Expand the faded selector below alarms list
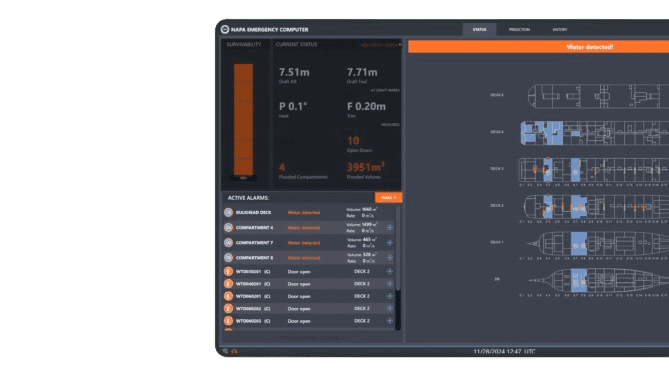Screen dimensions: 669x373 click(311, 338)
